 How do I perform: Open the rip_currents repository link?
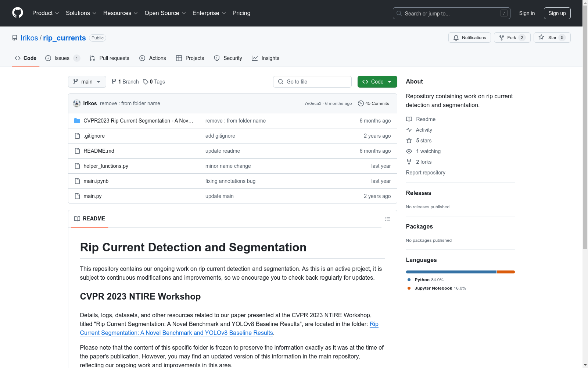tap(64, 38)
